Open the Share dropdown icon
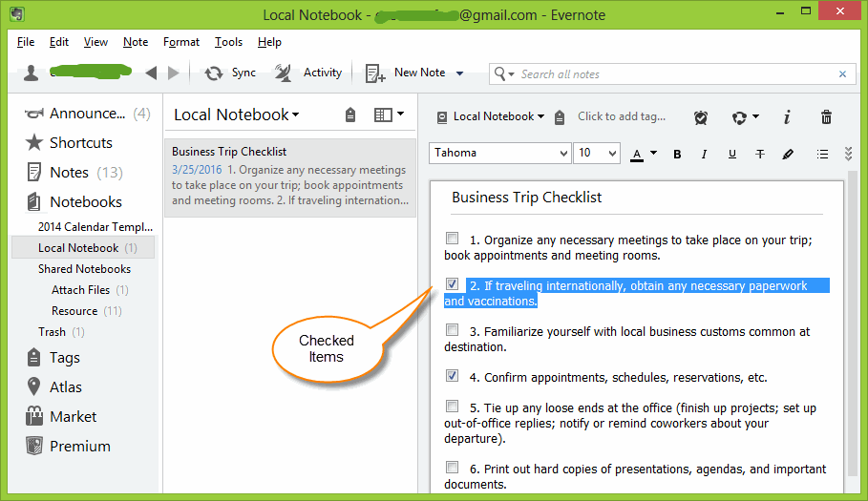 tap(745, 117)
